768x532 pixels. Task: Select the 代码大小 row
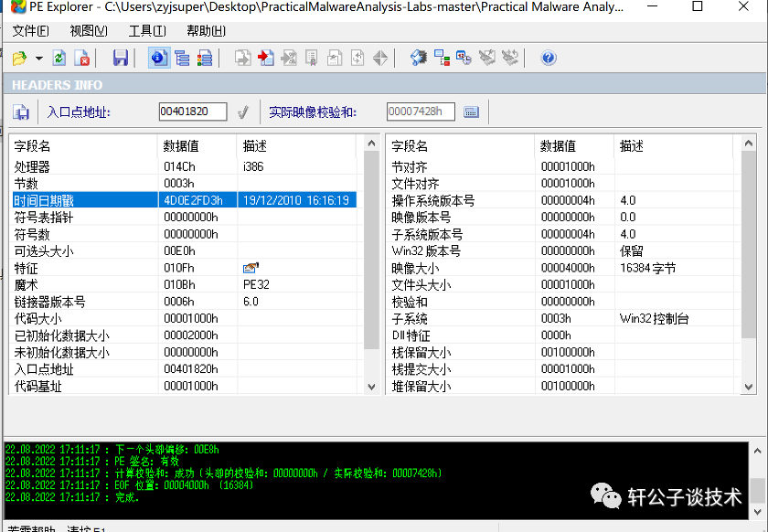pyautogui.click(x=184, y=318)
